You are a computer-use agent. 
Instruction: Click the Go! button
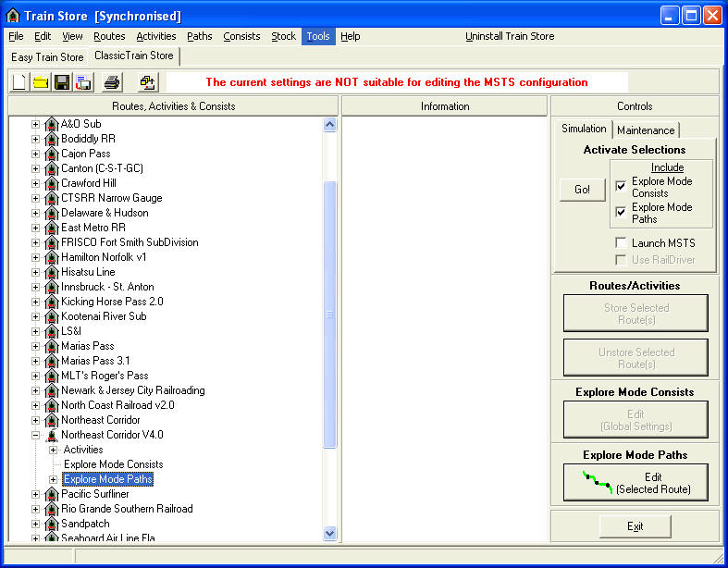pos(582,190)
